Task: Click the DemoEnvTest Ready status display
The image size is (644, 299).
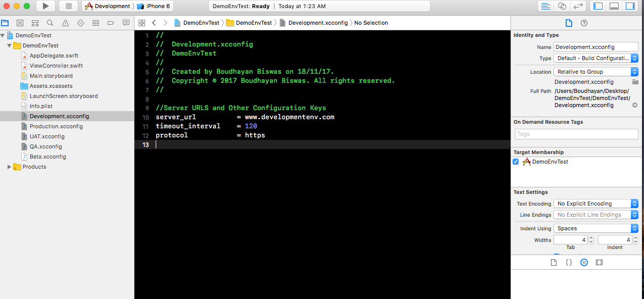Action: pyautogui.click(x=319, y=6)
